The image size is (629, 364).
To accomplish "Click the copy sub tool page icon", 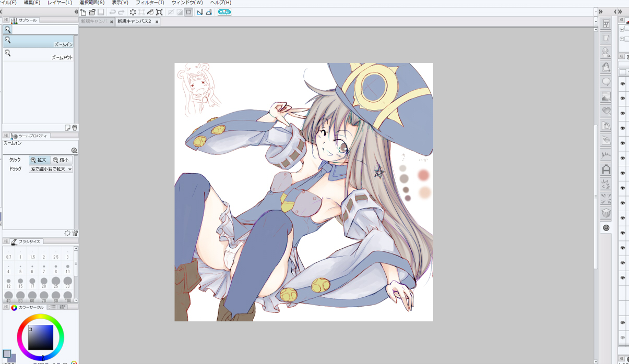I will [x=67, y=128].
